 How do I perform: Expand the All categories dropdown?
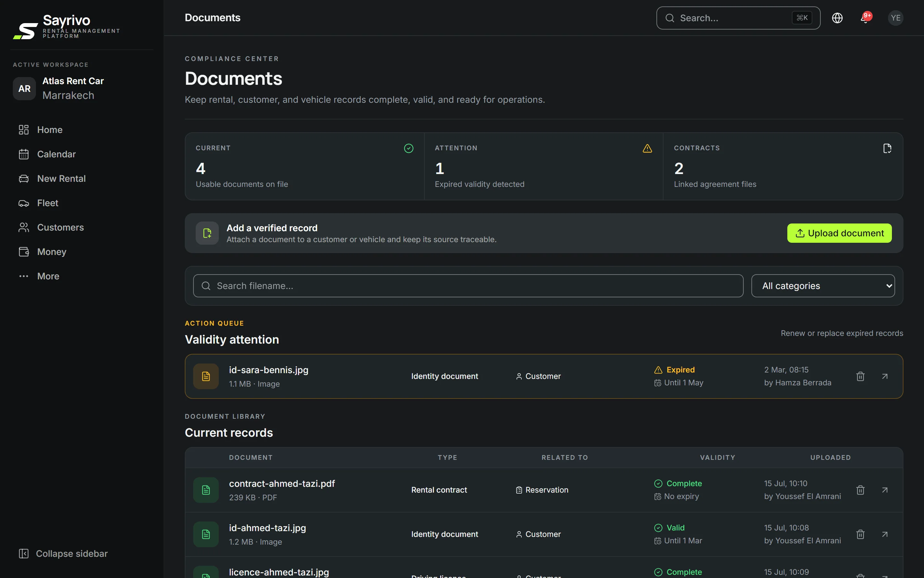(823, 285)
